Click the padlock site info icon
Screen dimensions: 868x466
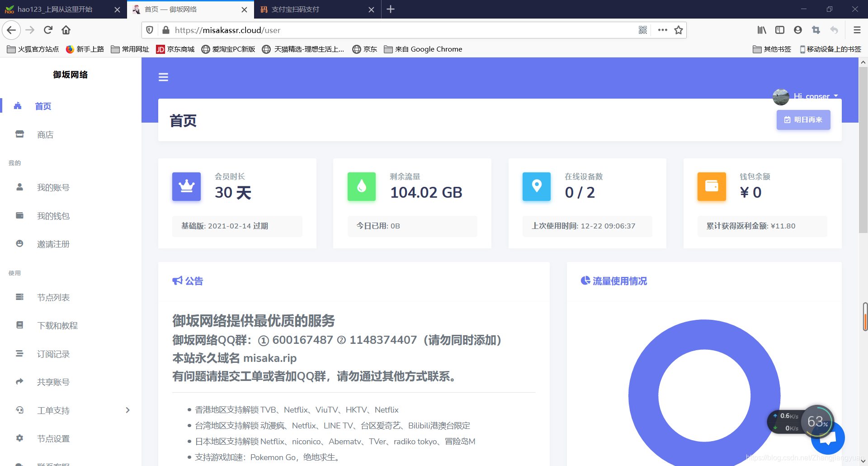(165, 30)
